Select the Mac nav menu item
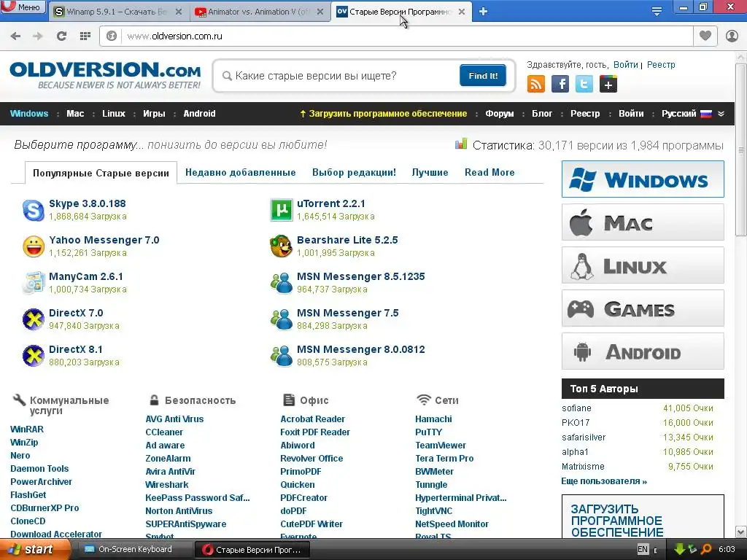 tap(75, 114)
